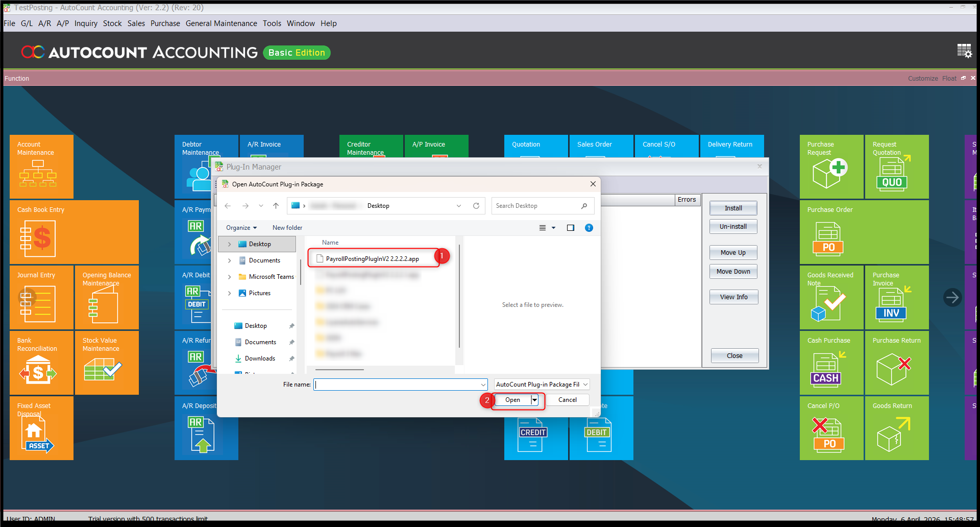Open the Tools menu

(272, 23)
